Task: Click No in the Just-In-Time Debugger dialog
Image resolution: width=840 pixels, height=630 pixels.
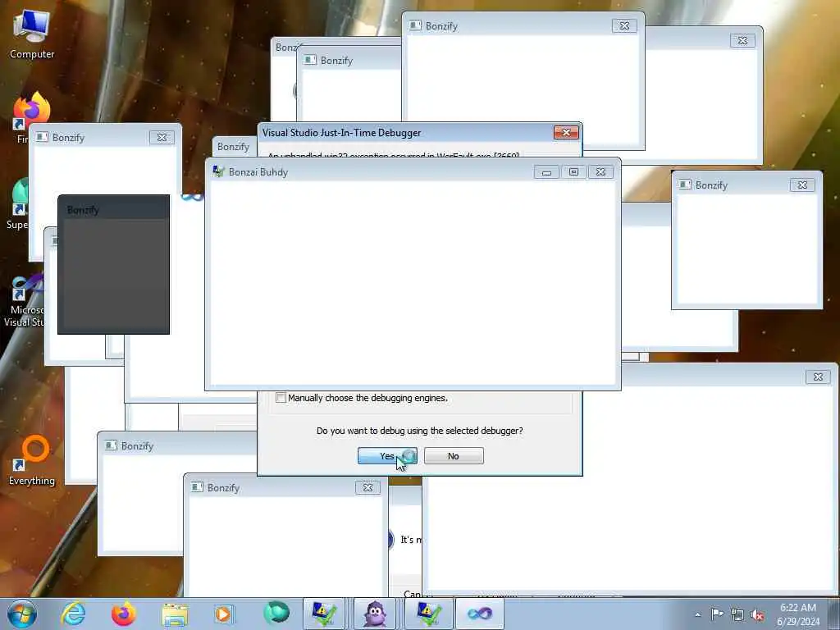Action: [454, 456]
